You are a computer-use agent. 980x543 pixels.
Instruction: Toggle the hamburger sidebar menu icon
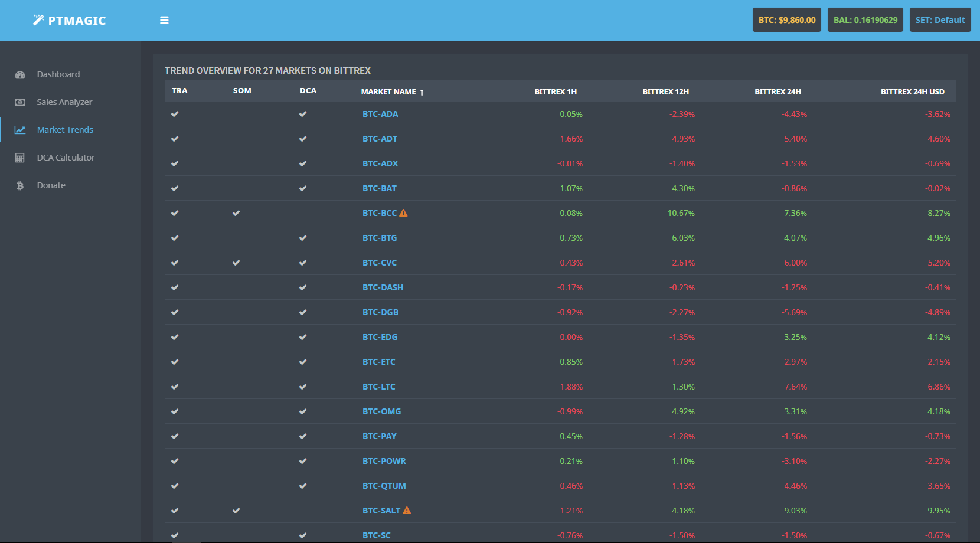coord(164,20)
